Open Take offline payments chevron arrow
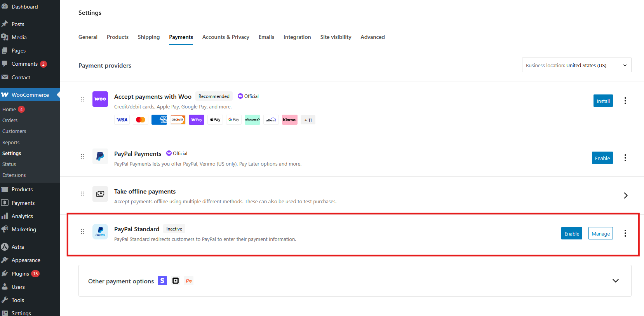 pos(625,196)
